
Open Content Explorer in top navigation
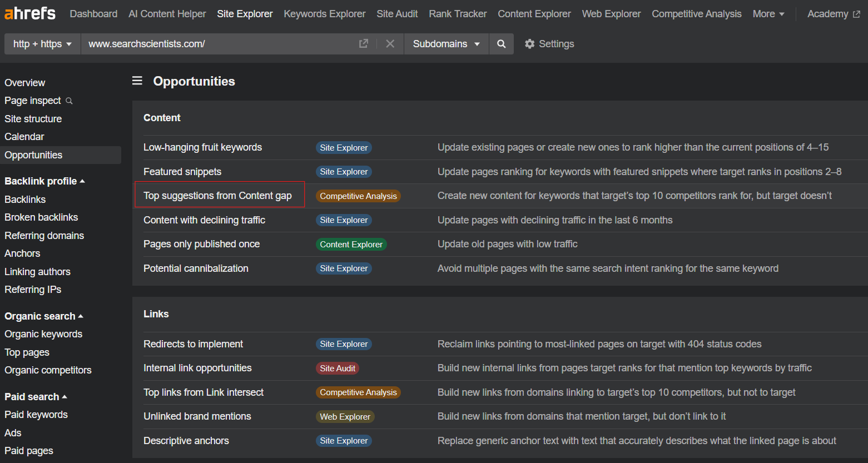[534, 14]
